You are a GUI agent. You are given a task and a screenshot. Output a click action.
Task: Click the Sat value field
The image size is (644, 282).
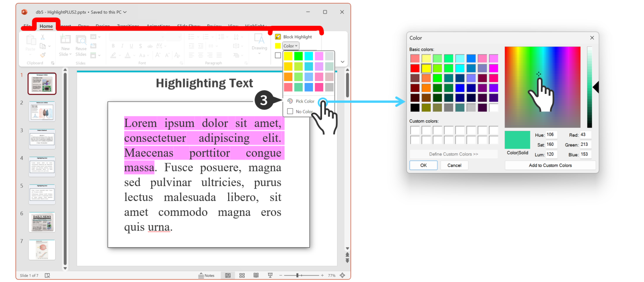[551, 145]
